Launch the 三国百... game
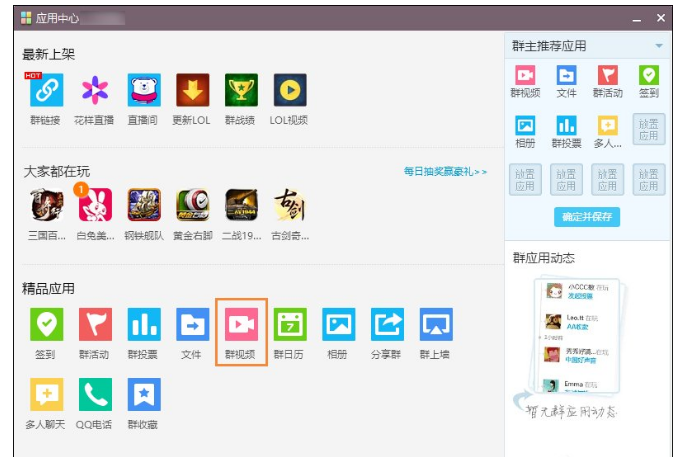The image size is (678, 457). pos(47,205)
